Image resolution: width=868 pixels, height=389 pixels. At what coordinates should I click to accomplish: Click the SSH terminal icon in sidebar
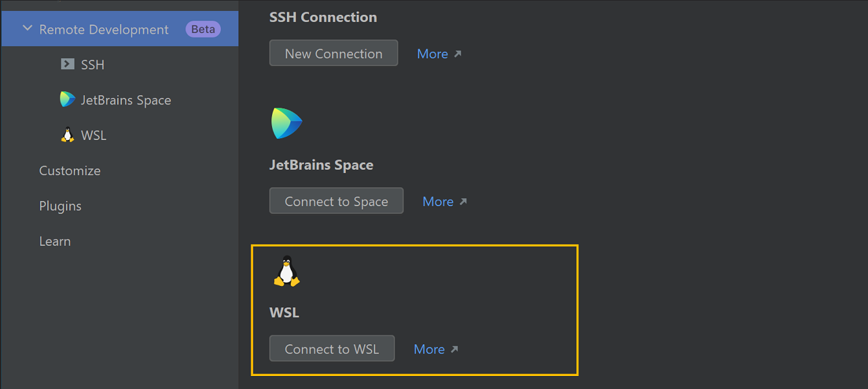pos(67,64)
